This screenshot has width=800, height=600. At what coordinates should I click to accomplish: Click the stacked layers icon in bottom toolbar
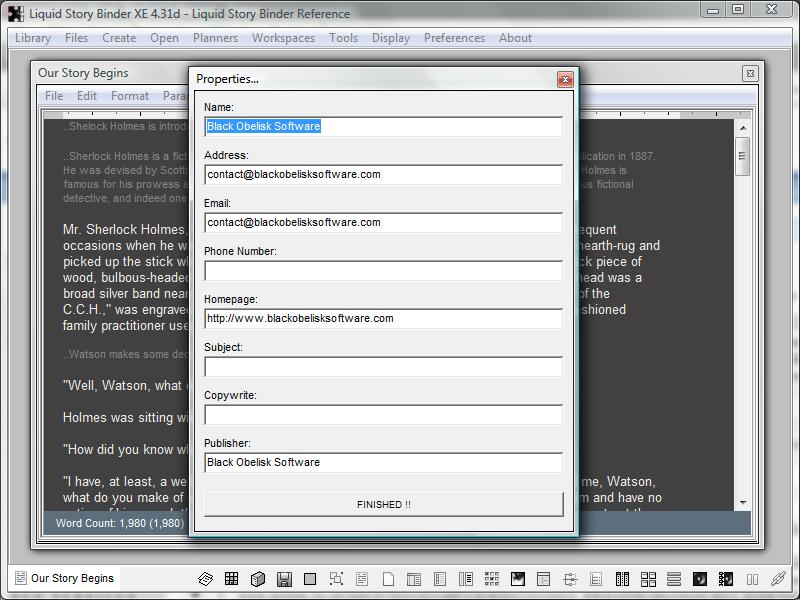206,579
